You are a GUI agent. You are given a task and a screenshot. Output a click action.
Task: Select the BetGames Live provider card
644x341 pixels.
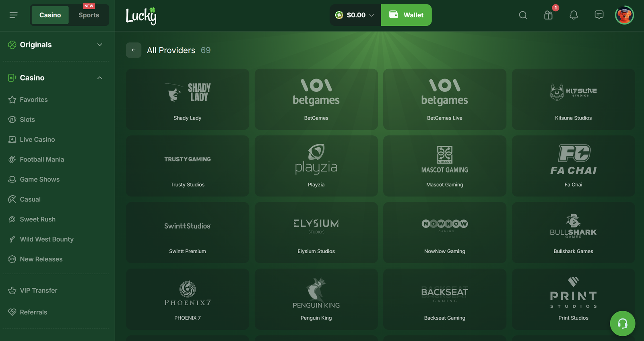[445, 99]
